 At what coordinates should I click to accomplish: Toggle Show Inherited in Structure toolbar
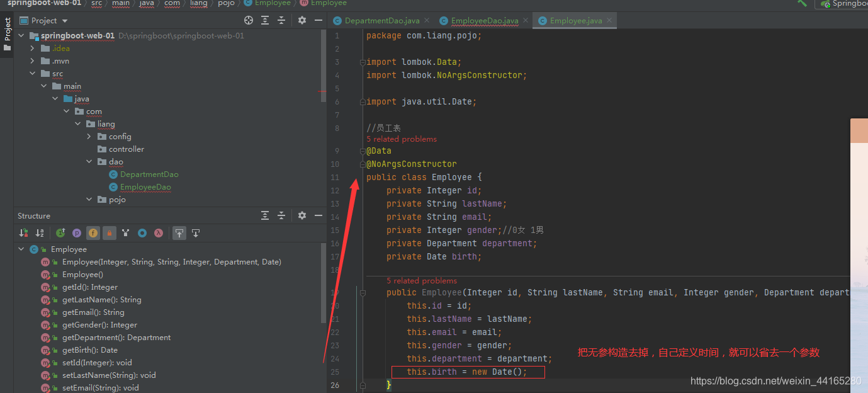(126, 233)
